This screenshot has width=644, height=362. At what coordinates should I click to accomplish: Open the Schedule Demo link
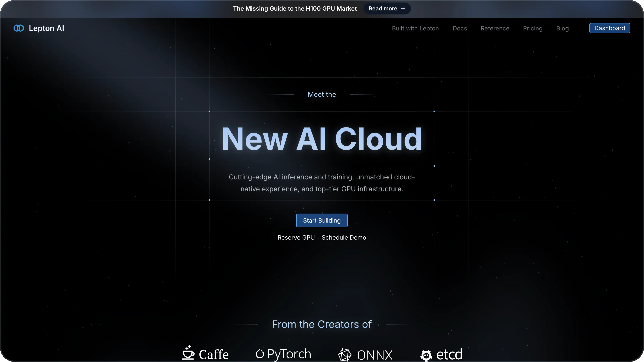click(344, 237)
